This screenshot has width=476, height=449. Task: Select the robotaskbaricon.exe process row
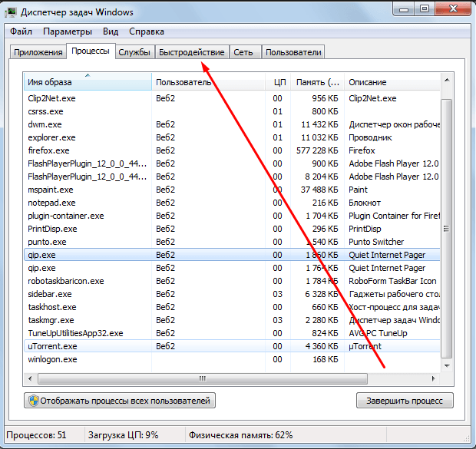tap(232, 281)
